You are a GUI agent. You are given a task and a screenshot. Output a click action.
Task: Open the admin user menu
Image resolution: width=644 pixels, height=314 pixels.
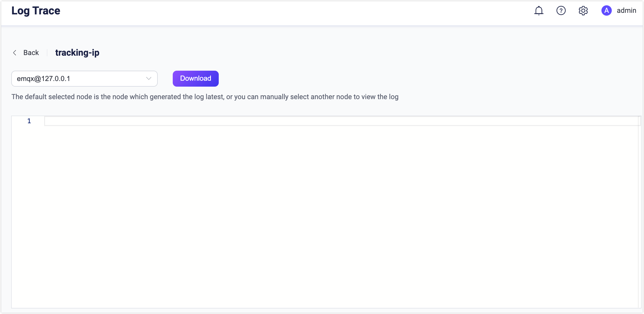(x=626, y=11)
